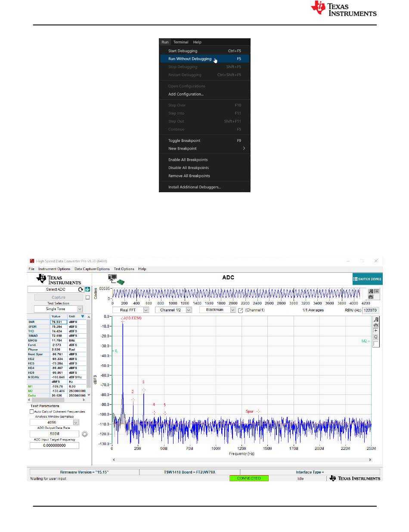This screenshot has width=409, height=532.
Task: Click the M1 marker row label
Action: click(39, 386)
